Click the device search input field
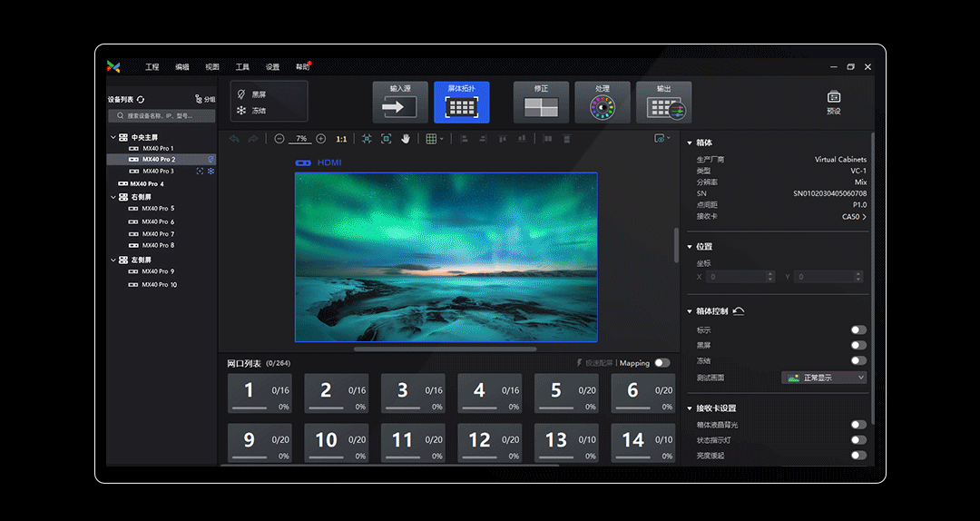 pos(162,116)
